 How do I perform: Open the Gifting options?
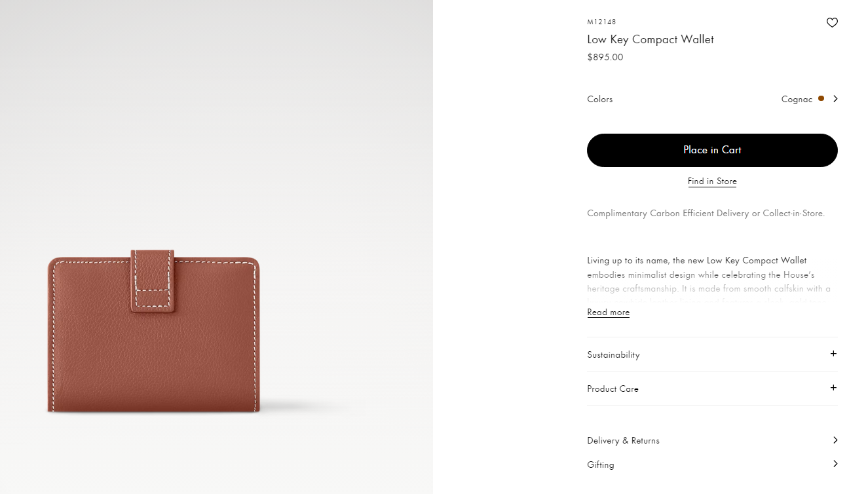click(713, 465)
